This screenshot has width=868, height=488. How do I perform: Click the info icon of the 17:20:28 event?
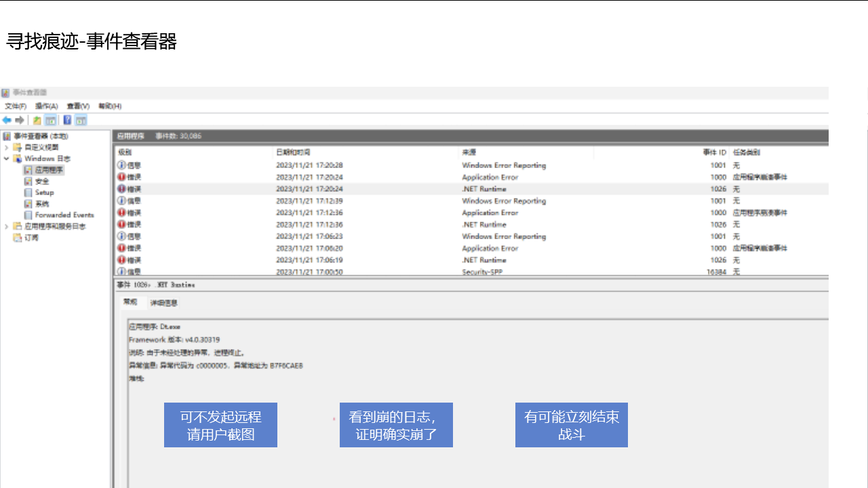[x=121, y=165]
